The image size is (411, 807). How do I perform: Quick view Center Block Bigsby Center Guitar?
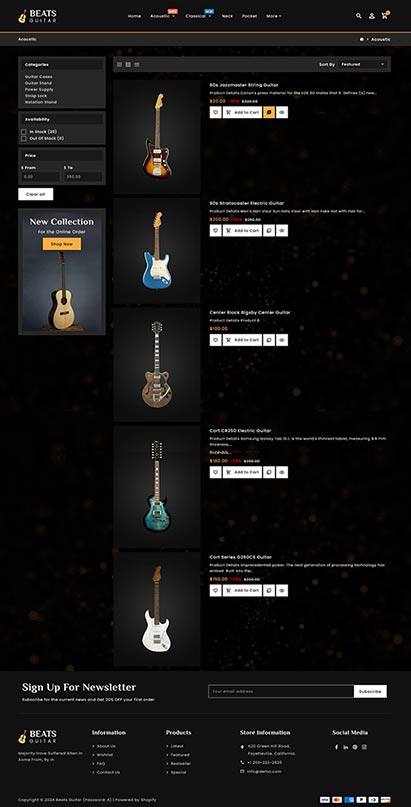[x=282, y=340]
